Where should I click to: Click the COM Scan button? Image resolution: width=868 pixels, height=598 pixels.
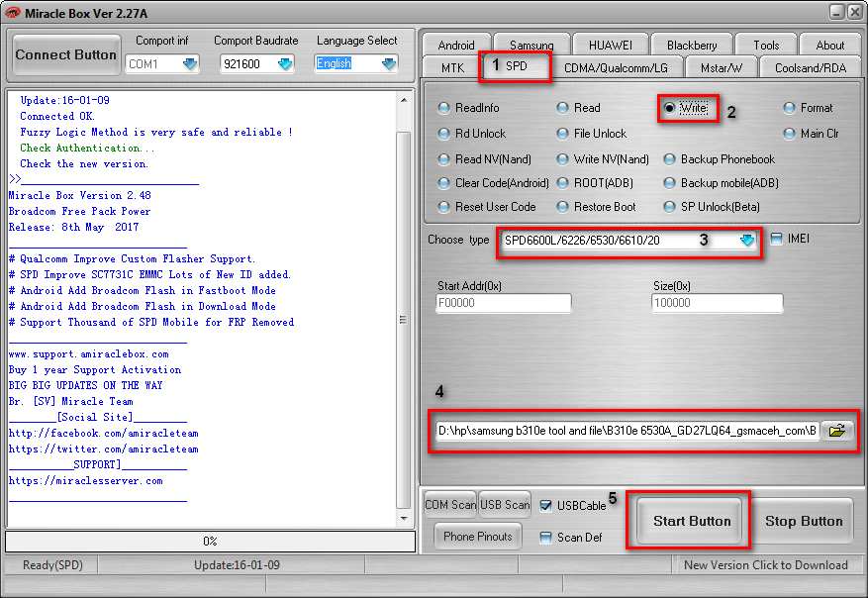[x=450, y=505]
